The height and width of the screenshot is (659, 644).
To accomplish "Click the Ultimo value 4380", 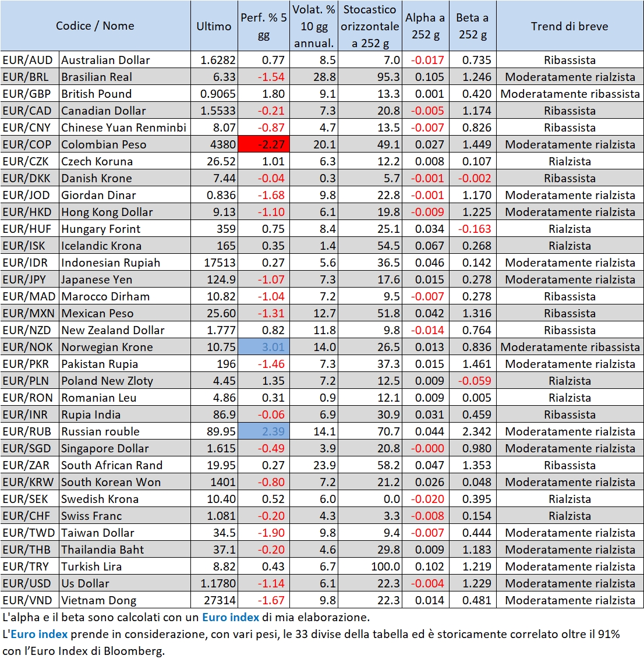I will [214, 144].
